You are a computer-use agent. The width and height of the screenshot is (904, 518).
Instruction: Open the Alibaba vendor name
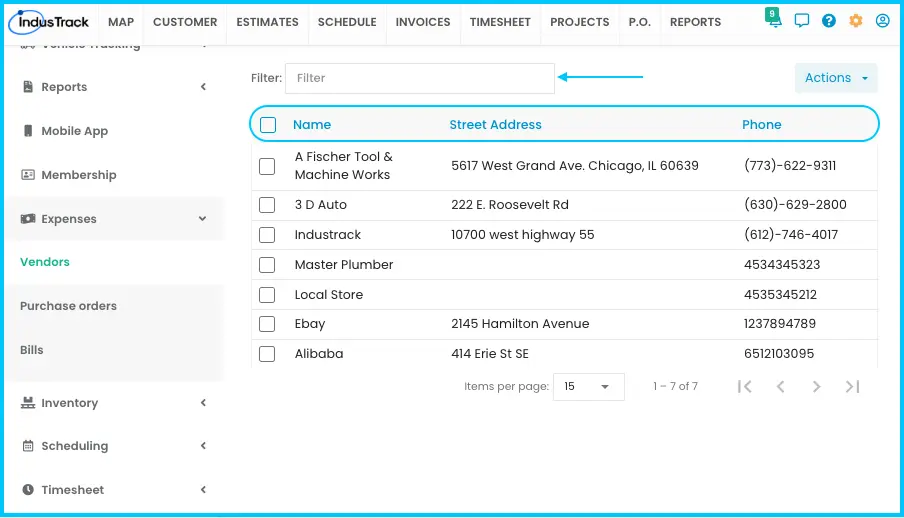[x=319, y=354]
